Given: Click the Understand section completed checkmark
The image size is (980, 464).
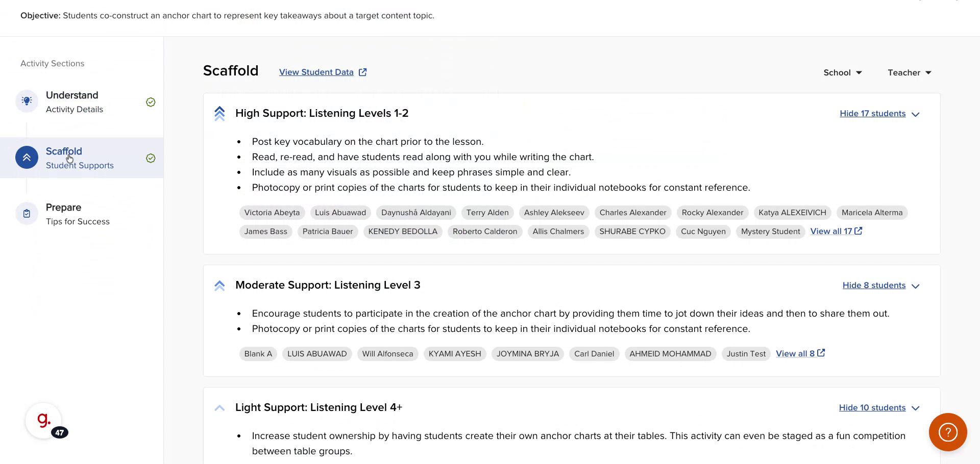Looking at the screenshot, I should tap(151, 102).
